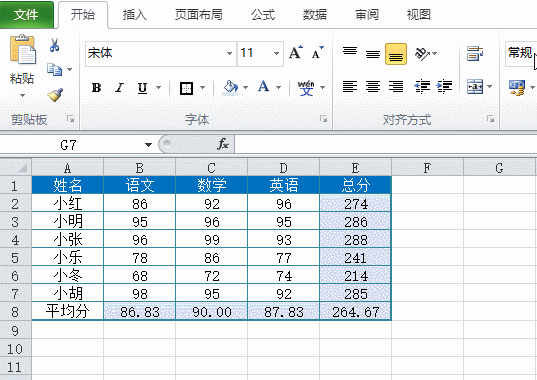Open the font settings dialog launcher
This screenshot has width=537, height=380.
[323, 119]
